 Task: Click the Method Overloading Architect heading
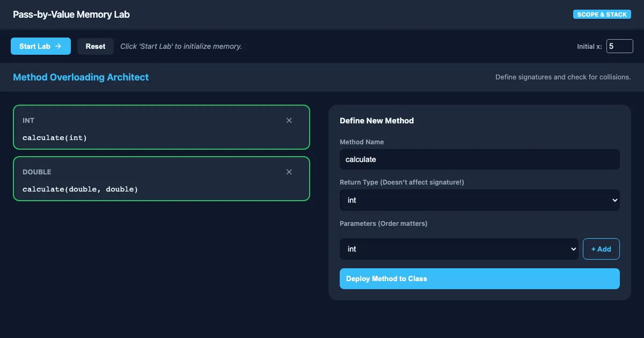point(81,77)
